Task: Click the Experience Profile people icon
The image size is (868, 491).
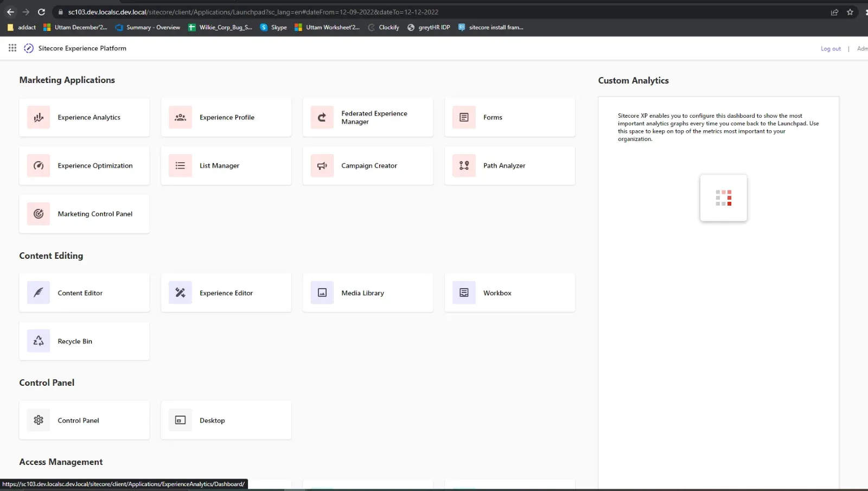Action: [x=180, y=117]
